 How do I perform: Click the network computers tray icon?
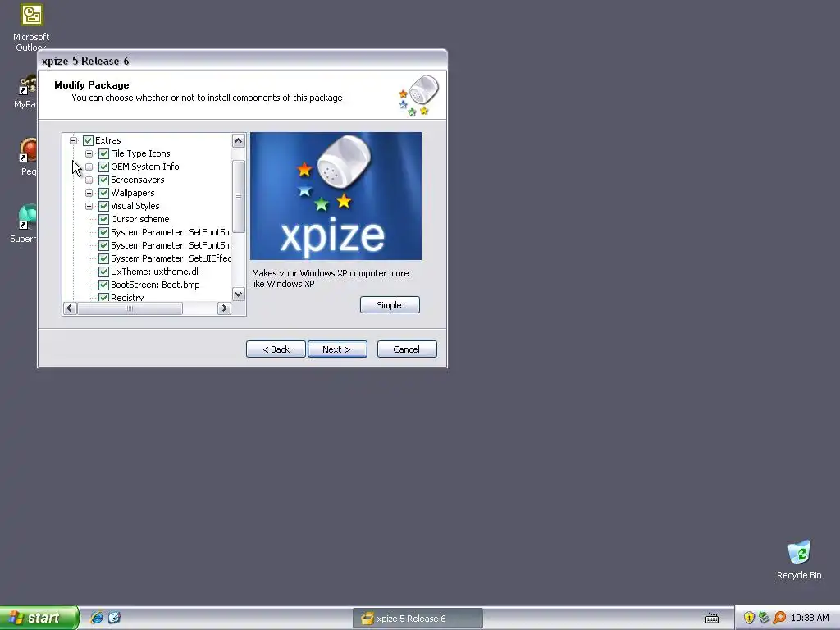[764, 618]
